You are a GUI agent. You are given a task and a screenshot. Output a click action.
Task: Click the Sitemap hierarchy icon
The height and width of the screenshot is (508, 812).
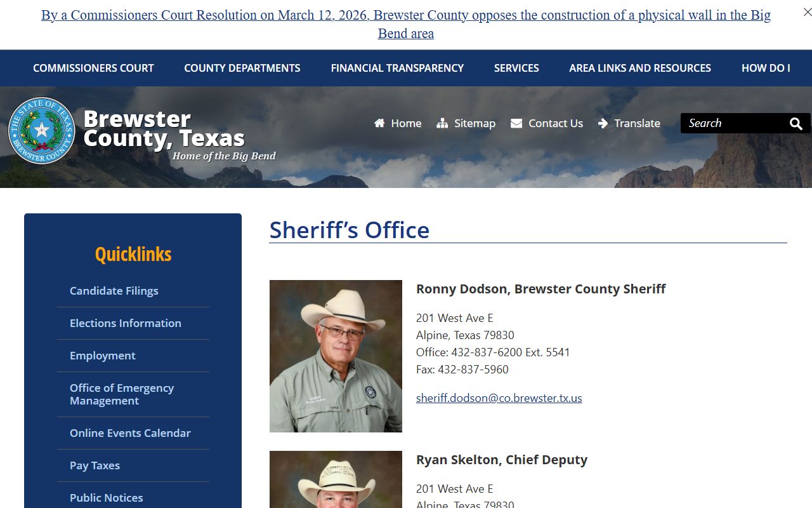click(442, 123)
